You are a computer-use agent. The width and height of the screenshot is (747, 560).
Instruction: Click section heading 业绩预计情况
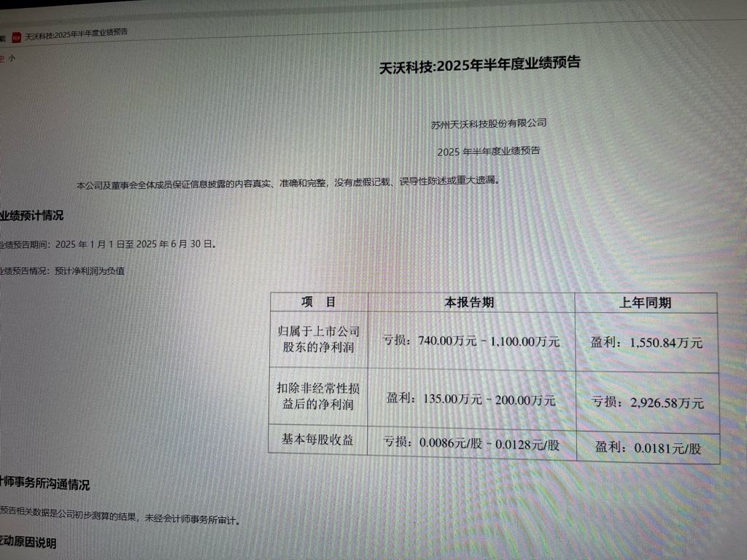click(x=31, y=216)
